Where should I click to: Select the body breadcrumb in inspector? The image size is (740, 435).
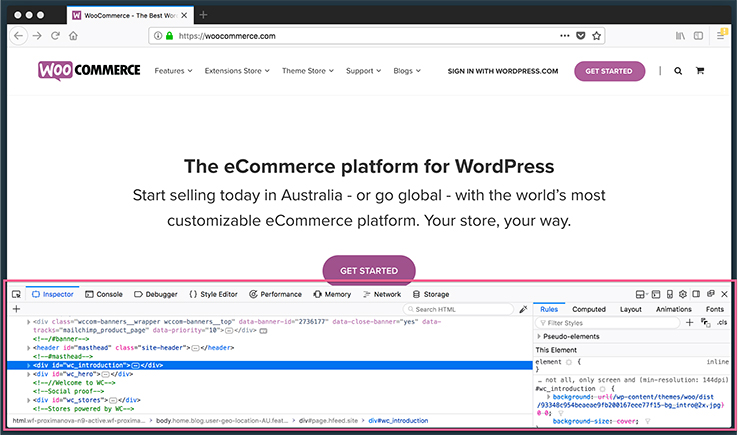point(222,420)
